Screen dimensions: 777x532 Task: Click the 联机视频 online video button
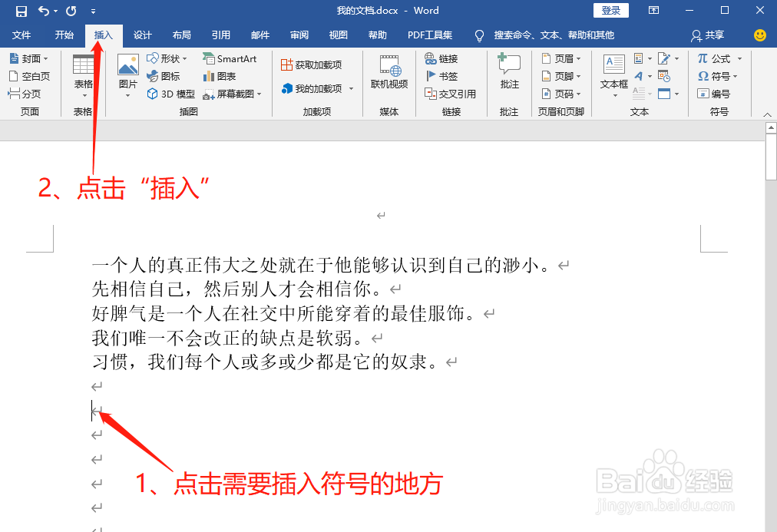pos(389,72)
